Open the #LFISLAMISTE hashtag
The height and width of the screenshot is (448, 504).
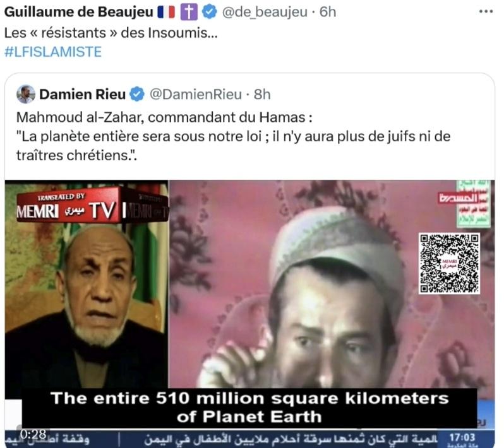click(x=52, y=52)
